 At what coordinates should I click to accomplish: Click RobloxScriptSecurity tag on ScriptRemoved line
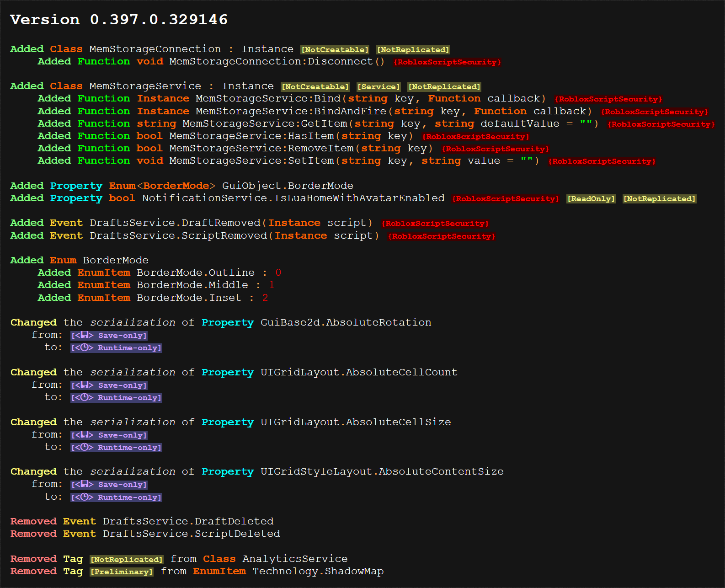click(x=442, y=236)
